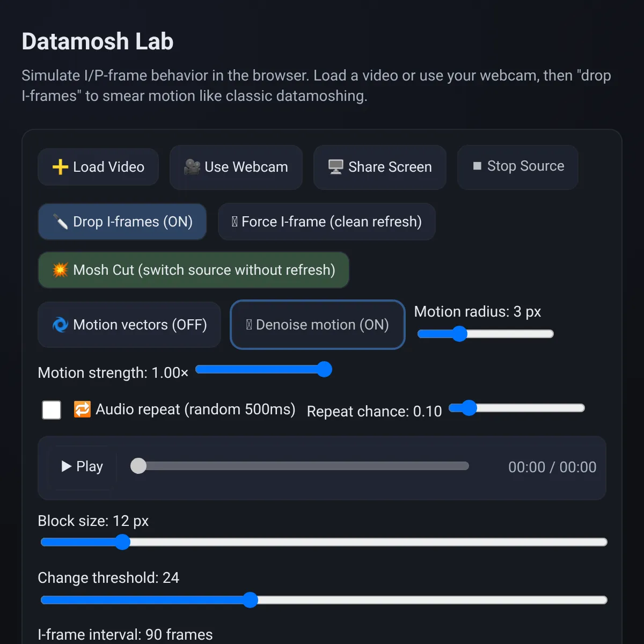Click the swirl icon on Motion vectors
This screenshot has height=644, width=644.
coord(60,325)
